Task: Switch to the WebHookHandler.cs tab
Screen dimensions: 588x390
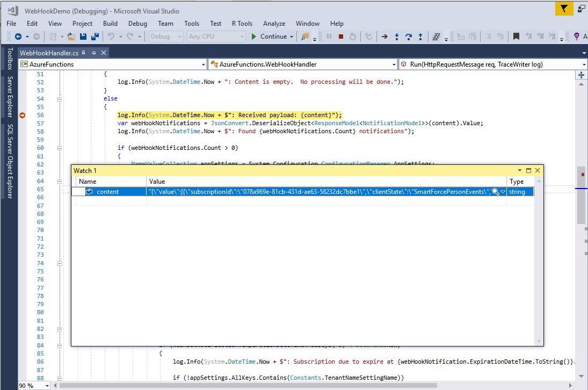Action: 49,53
